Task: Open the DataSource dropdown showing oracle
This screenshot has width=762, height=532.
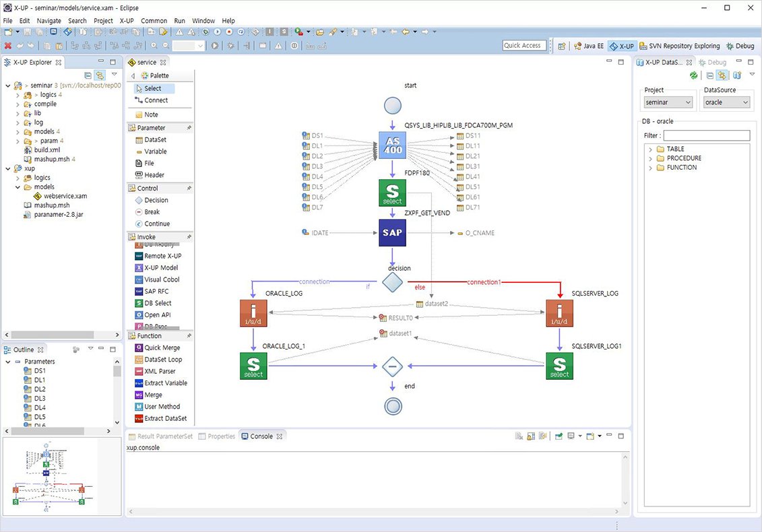Action: (x=726, y=102)
